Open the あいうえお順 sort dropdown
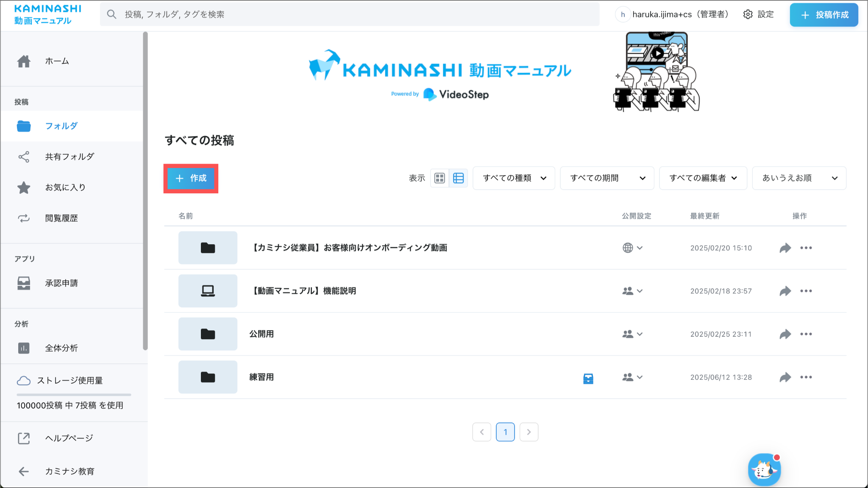 tap(799, 178)
